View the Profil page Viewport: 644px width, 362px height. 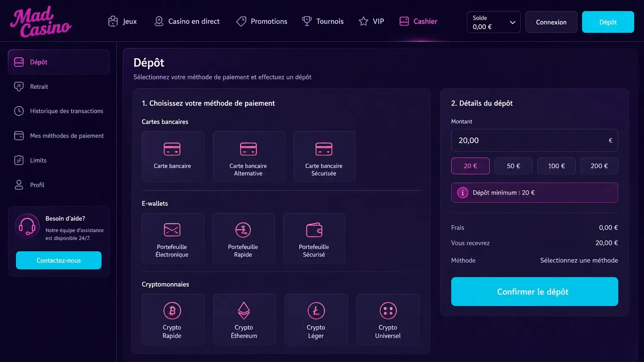pyautogui.click(x=59, y=185)
